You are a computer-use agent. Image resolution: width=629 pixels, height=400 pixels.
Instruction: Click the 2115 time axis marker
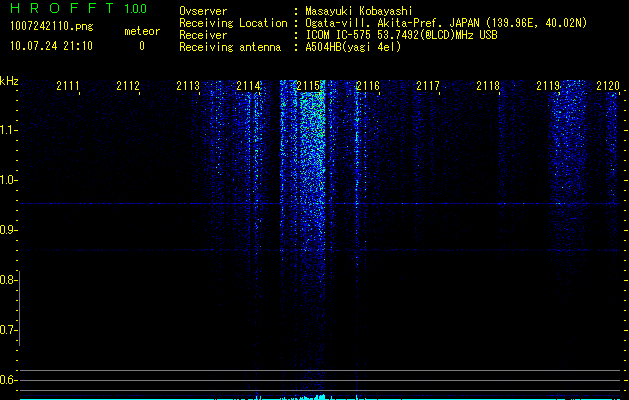tap(308, 85)
